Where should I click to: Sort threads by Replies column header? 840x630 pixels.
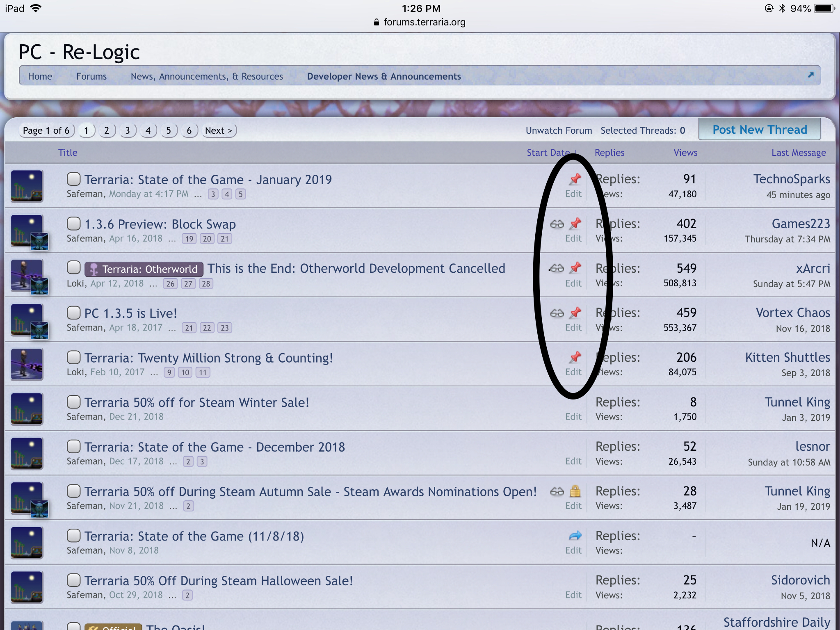click(x=609, y=153)
